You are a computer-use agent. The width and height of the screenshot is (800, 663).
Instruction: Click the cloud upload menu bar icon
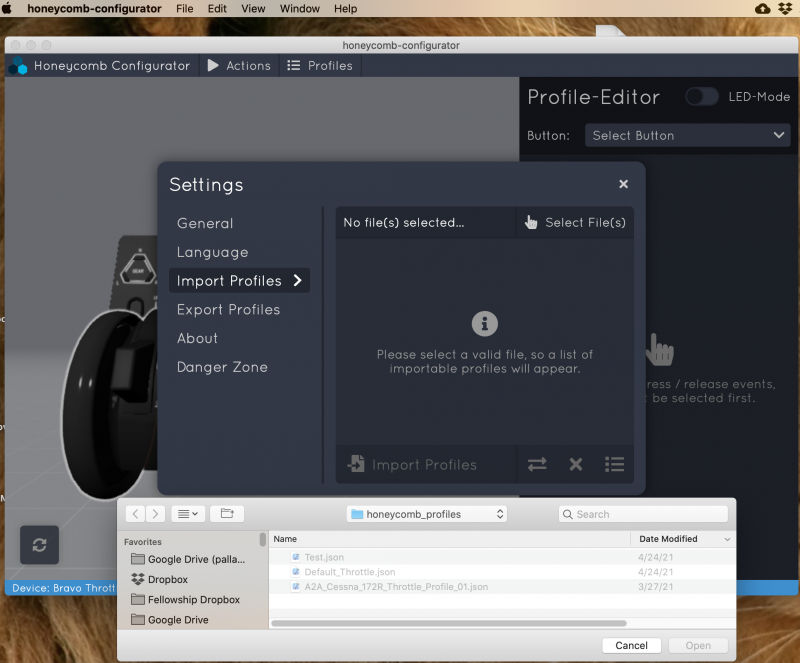click(763, 9)
